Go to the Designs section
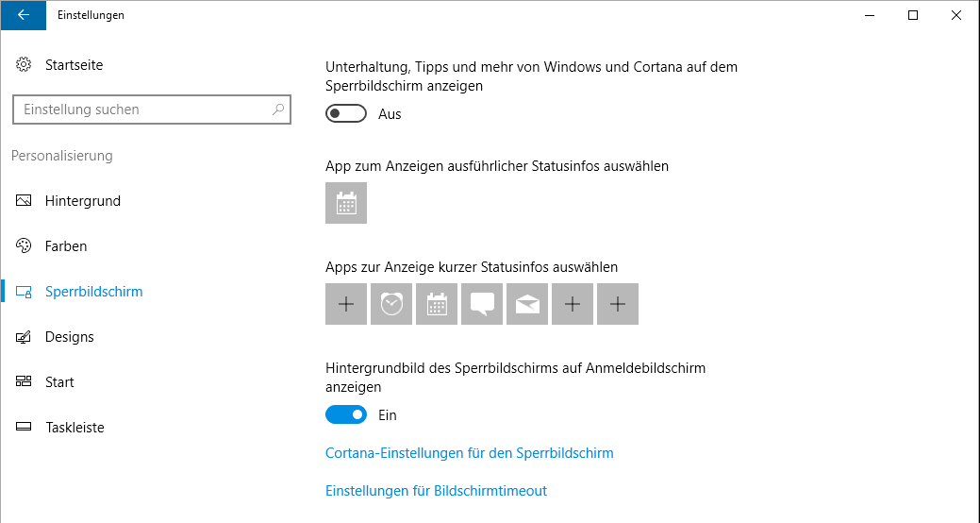The height and width of the screenshot is (523, 980). click(69, 337)
